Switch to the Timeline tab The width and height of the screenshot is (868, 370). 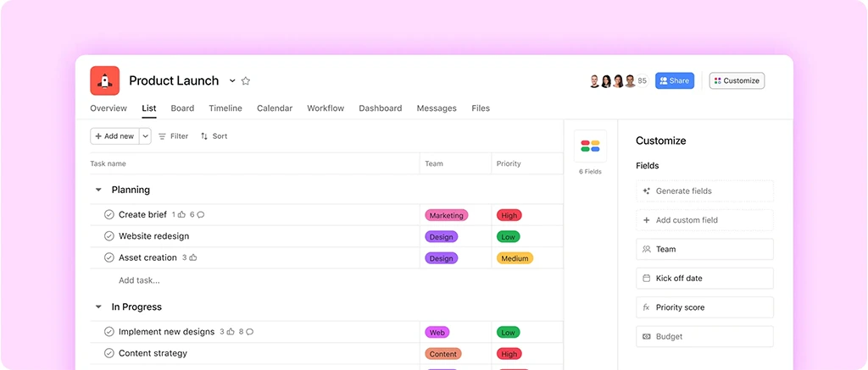(x=225, y=108)
